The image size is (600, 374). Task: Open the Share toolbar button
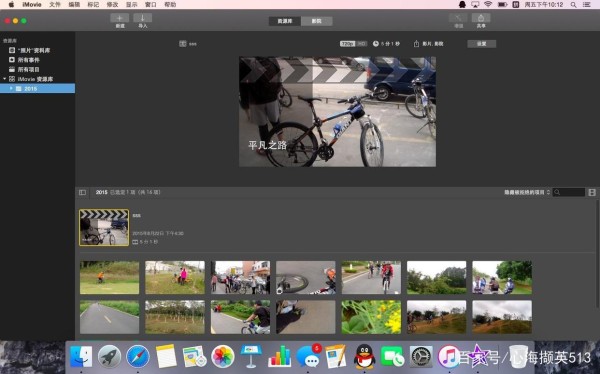point(481,18)
